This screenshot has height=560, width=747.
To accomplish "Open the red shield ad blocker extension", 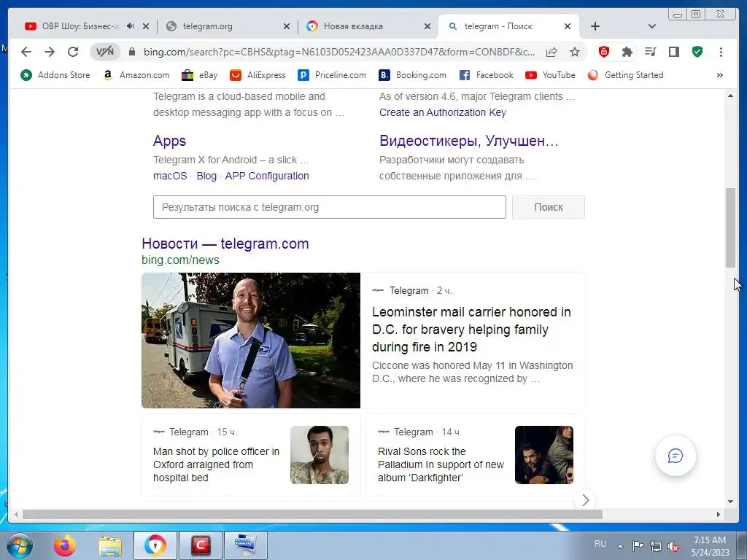I will click(603, 52).
